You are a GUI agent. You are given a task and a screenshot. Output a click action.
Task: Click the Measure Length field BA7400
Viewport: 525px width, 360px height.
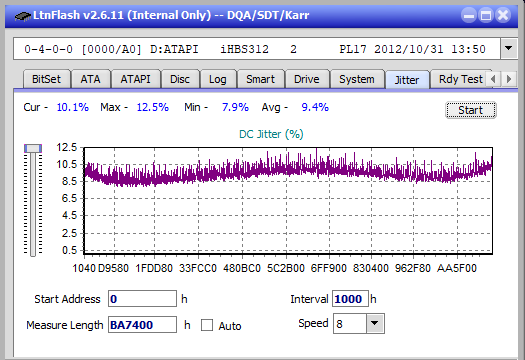[x=142, y=325]
